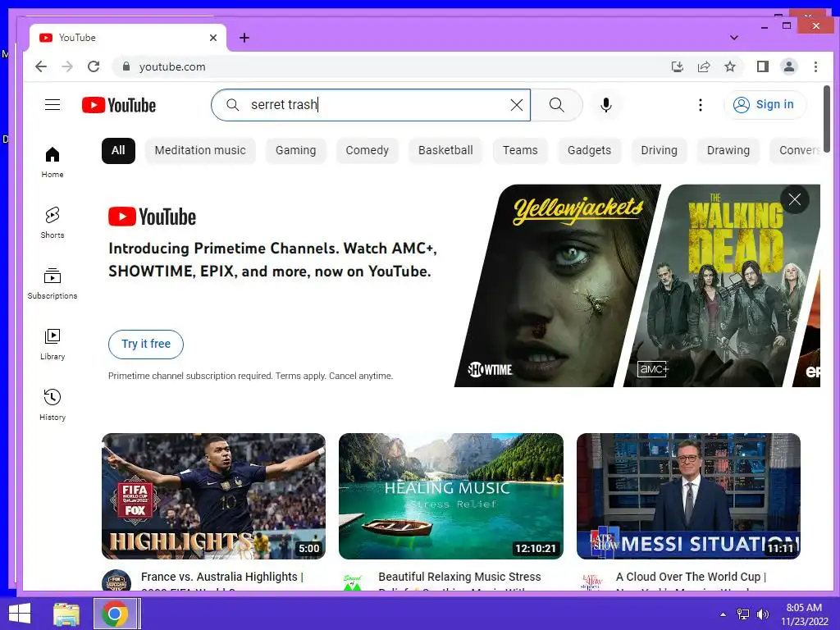Bookmark this page with the star
The image size is (840, 630).
coord(729,67)
